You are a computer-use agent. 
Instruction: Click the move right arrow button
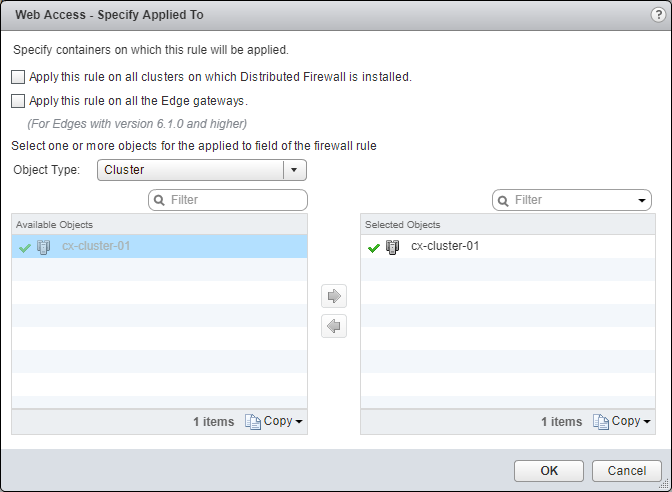[334, 296]
